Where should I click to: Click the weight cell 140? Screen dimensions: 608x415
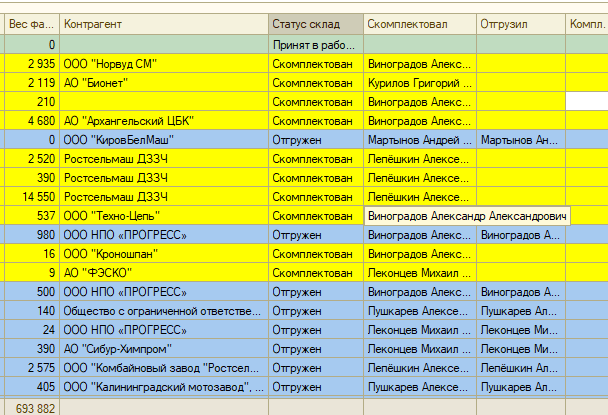click(x=32, y=311)
